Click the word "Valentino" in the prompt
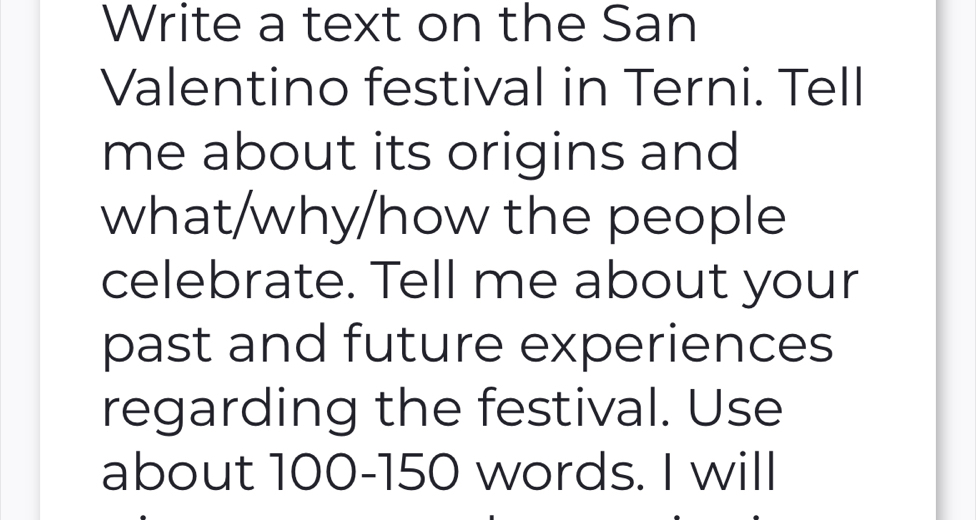 (225, 89)
